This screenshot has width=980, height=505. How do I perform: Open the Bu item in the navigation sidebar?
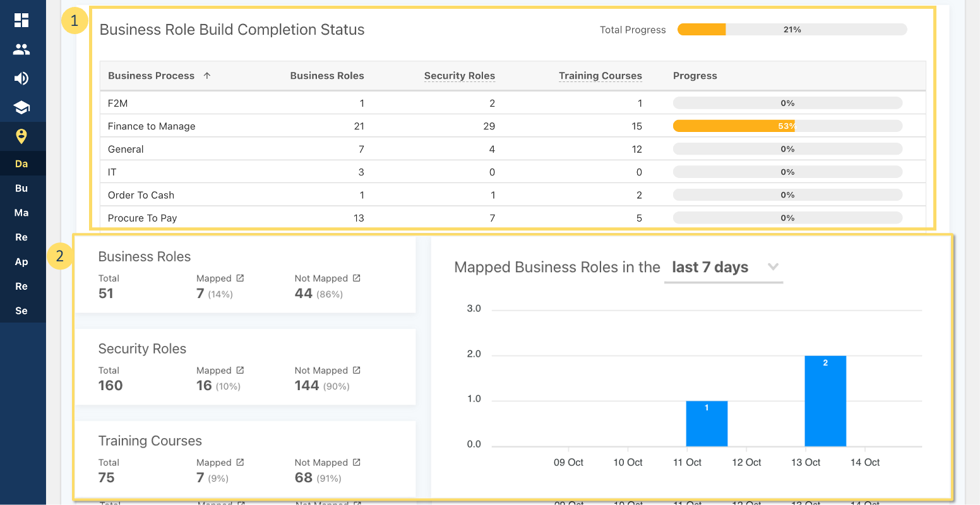21,188
